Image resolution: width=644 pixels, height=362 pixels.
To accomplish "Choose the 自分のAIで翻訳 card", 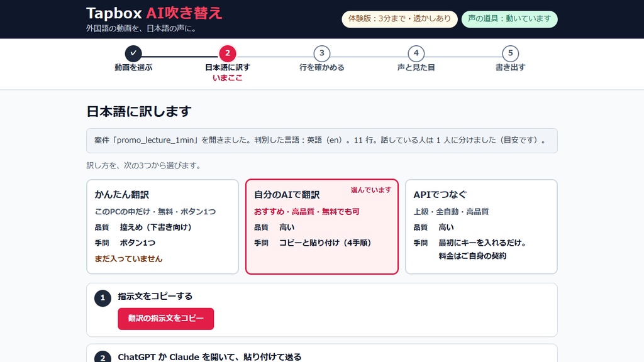I will pos(322,226).
